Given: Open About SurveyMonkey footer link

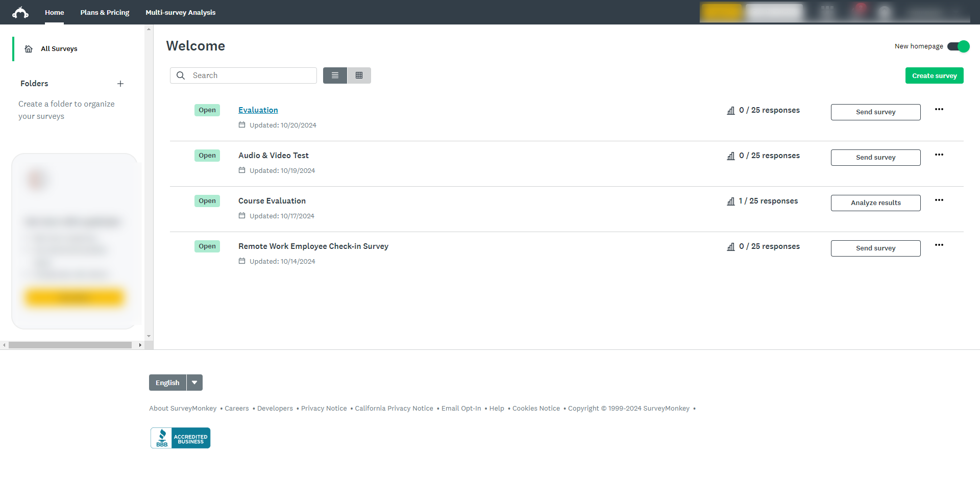Looking at the screenshot, I should click(183, 409).
